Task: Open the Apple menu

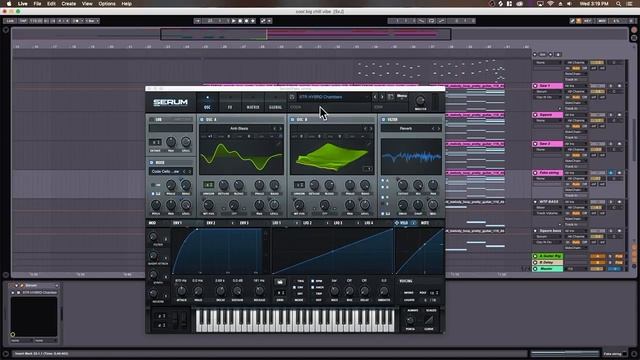Action: click(x=9, y=4)
